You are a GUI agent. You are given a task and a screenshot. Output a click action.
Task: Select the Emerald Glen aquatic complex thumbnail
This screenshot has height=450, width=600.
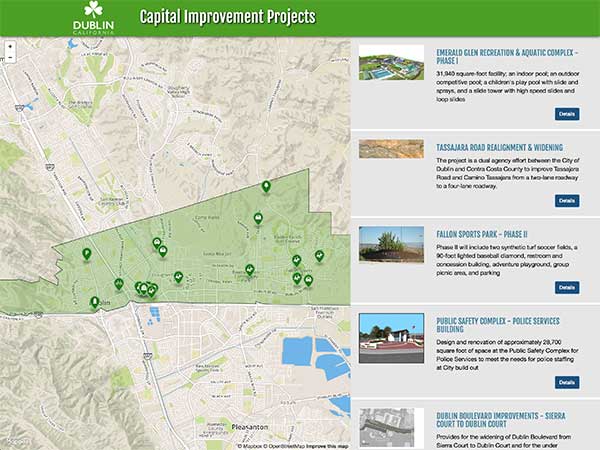(392, 63)
